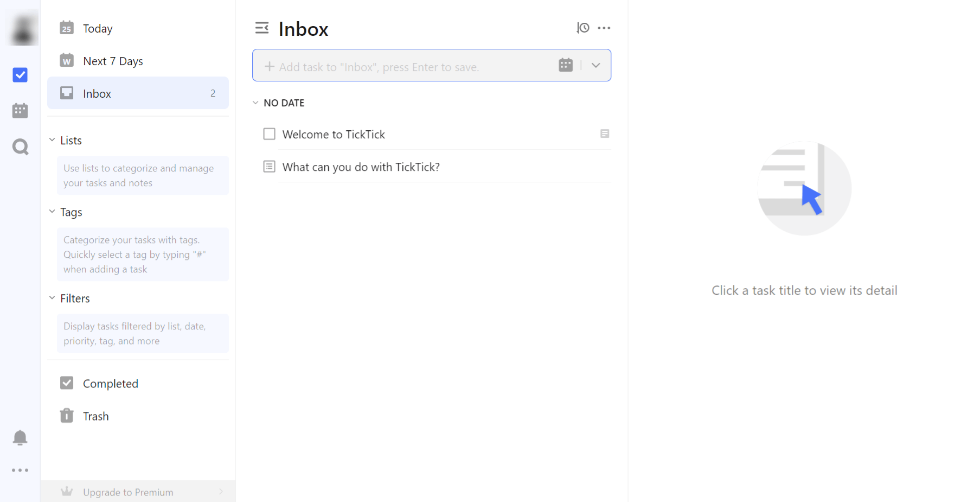Click the Filters hint box
Image resolution: width=980 pixels, height=502 pixels.
pos(143,333)
